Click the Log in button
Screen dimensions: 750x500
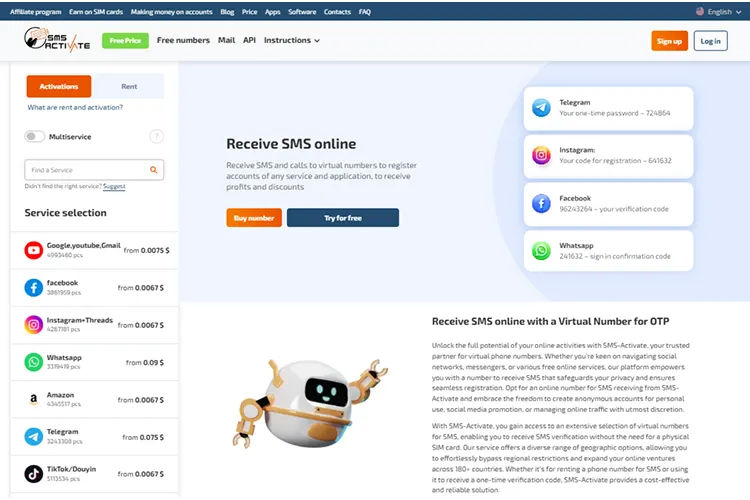click(710, 41)
